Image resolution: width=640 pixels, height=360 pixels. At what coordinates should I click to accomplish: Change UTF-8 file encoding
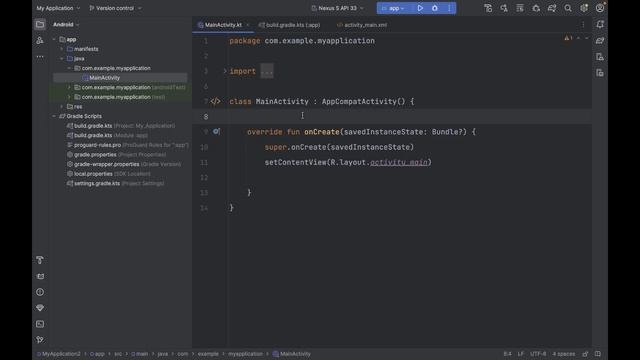(x=538, y=354)
